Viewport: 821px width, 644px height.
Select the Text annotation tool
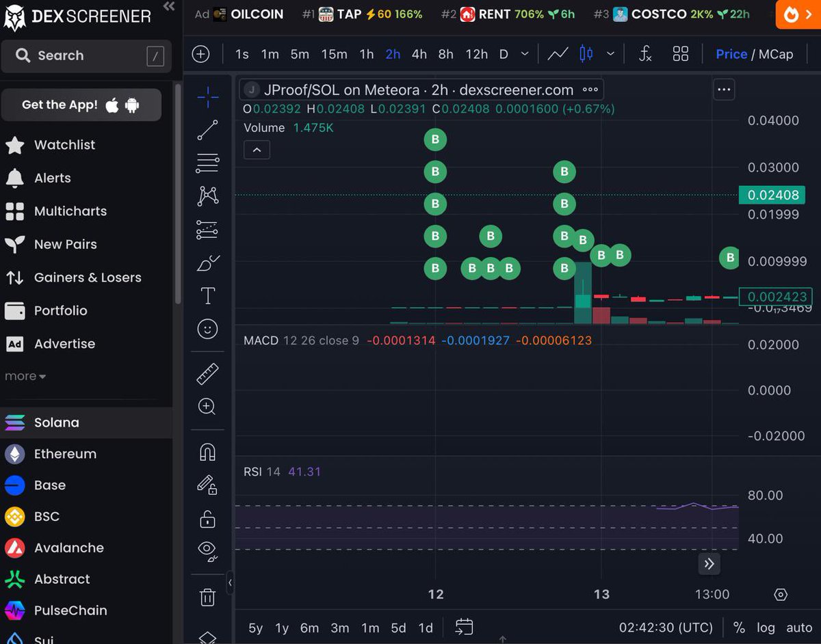pyautogui.click(x=207, y=296)
